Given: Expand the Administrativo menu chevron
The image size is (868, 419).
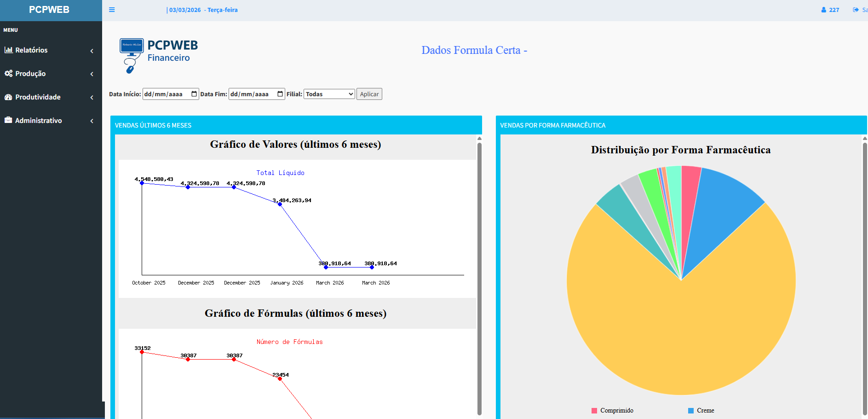Looking at the screenshot, I should coord(92,121).
